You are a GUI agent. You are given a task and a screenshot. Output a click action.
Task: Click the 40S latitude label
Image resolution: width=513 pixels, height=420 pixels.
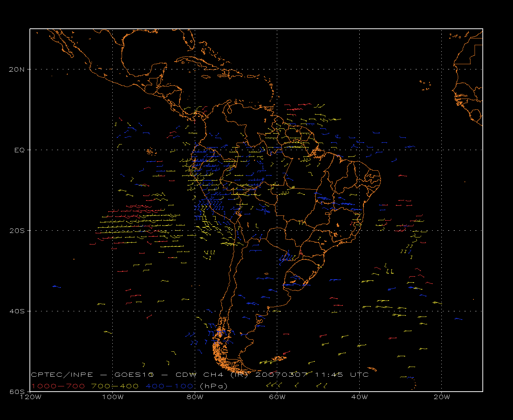[x=17, y=311]
